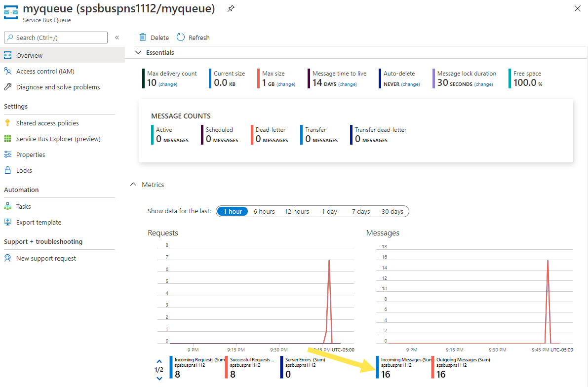Image resolution: width=588 pixels, height=387 pixels.
Task: Collapse the left navigation sidebar
Action: [x=117, y=38]
